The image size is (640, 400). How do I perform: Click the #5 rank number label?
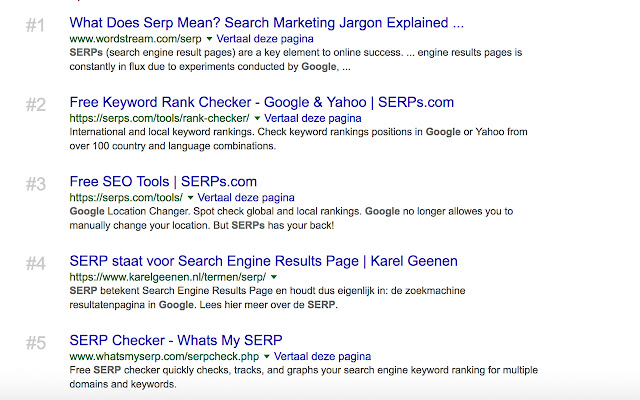coord(35,345)
